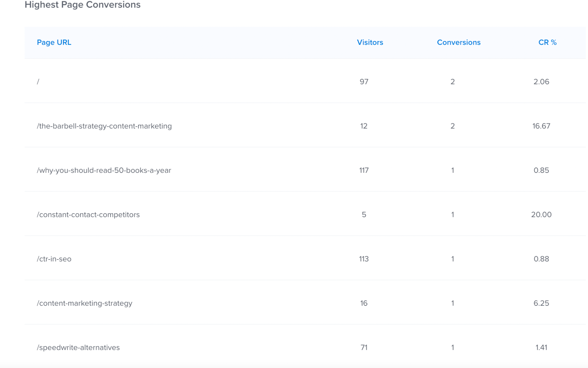Open /content-marketing-strategy page link
The height and width of the screenshot is (368, 588).
(x=85, y=303)
